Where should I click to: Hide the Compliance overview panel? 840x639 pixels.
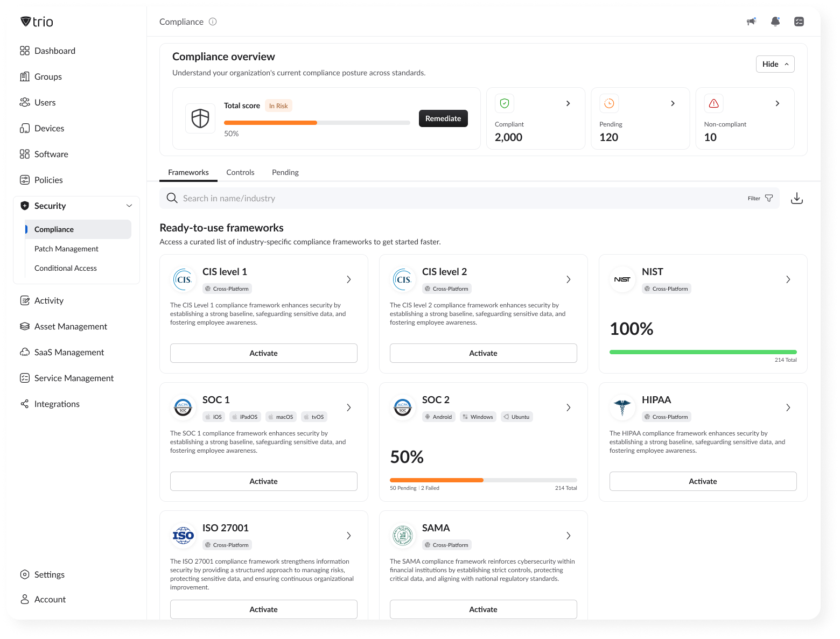click(x=775, y=64)
